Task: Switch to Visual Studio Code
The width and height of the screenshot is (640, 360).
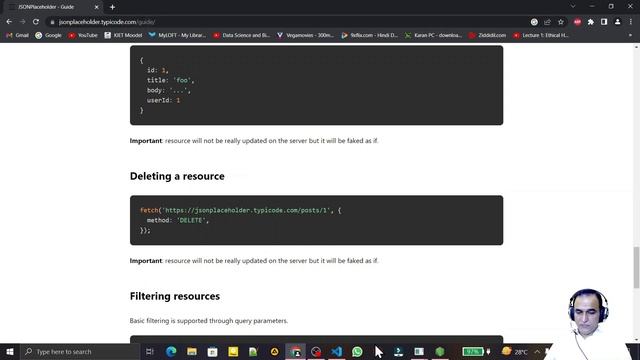Action: [x=336, y=351]
